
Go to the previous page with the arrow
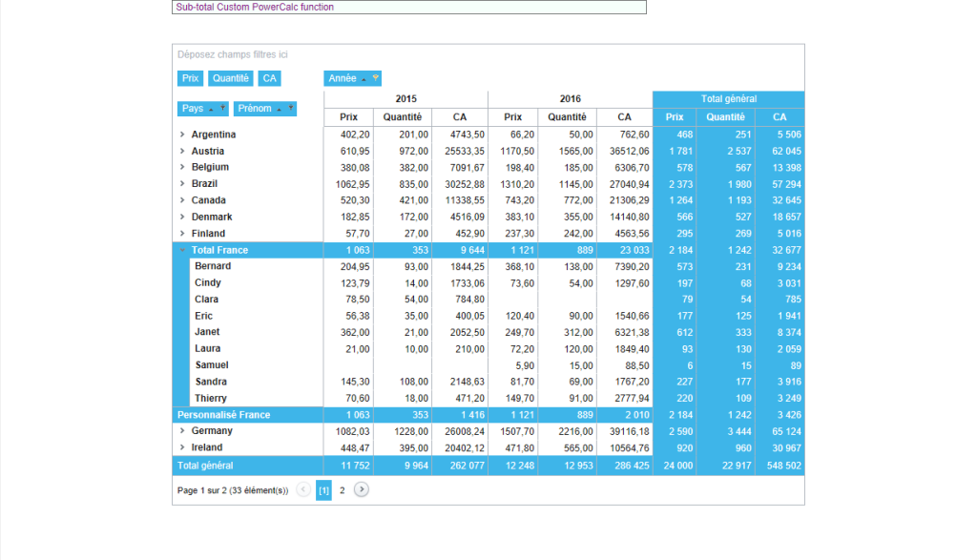(x=303, y=489)
